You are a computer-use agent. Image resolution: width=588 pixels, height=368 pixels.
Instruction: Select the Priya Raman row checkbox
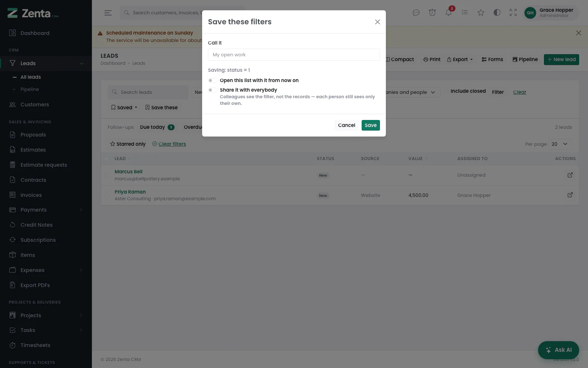pyautogui.click(x=106, y=195)
